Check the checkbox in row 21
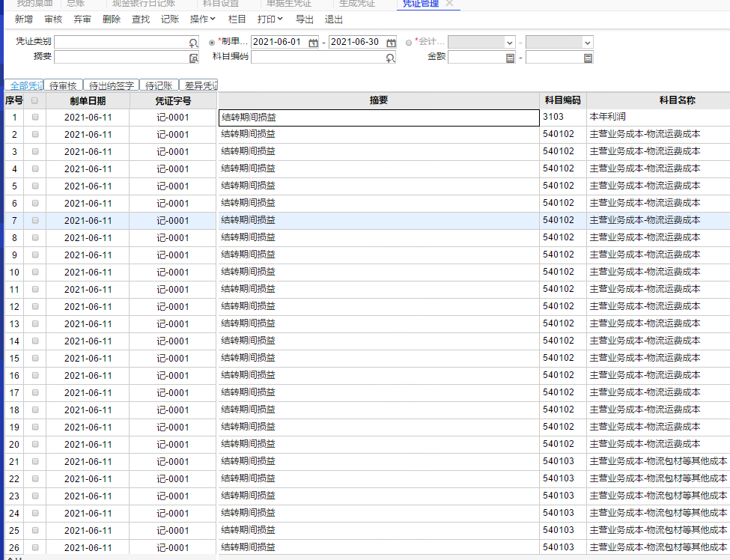The height and width of the screenshot is (560, 730). coord(35,462)
